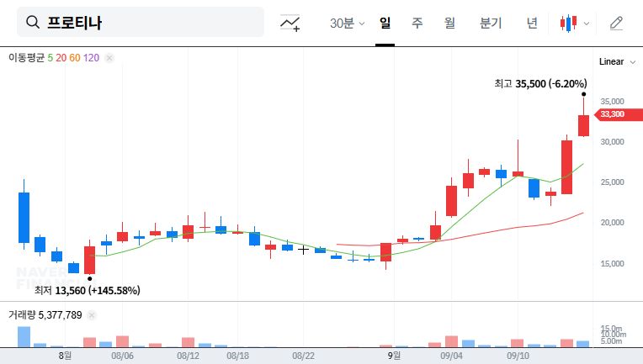Click the largest blue volume bar
This screenshot has width=643, height=364.
[x=24, y=337]
